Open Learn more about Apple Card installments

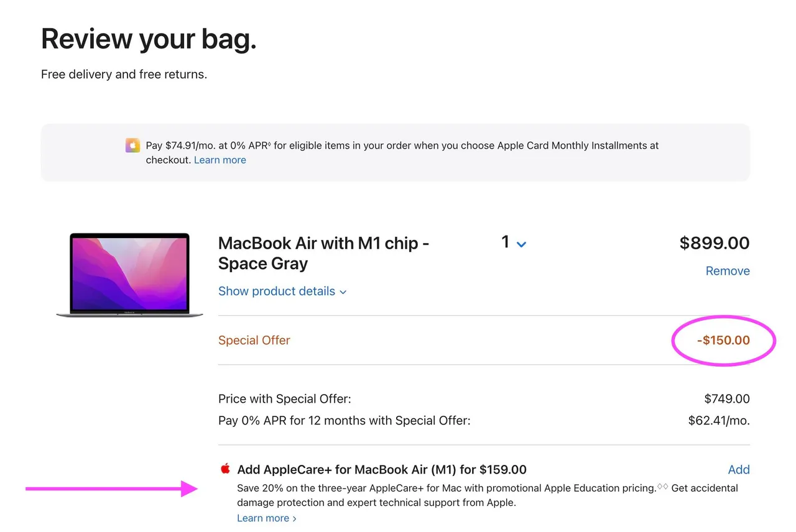pyautogui.click(x=220, y=160)
